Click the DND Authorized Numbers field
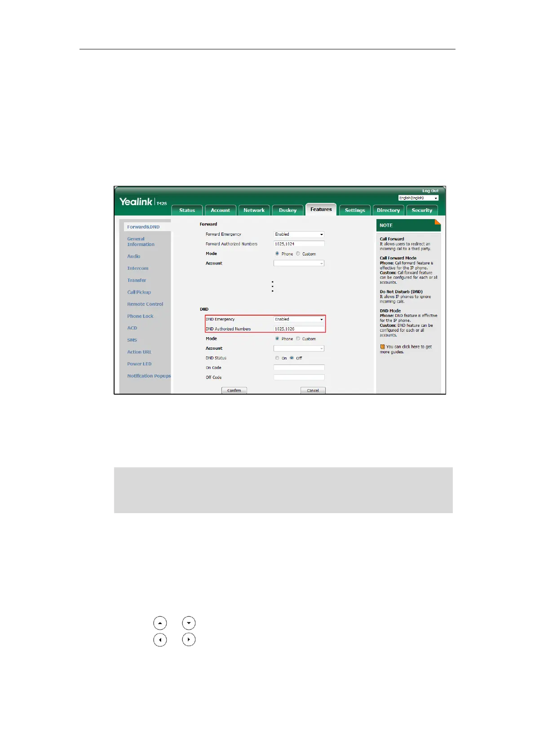 299,329
